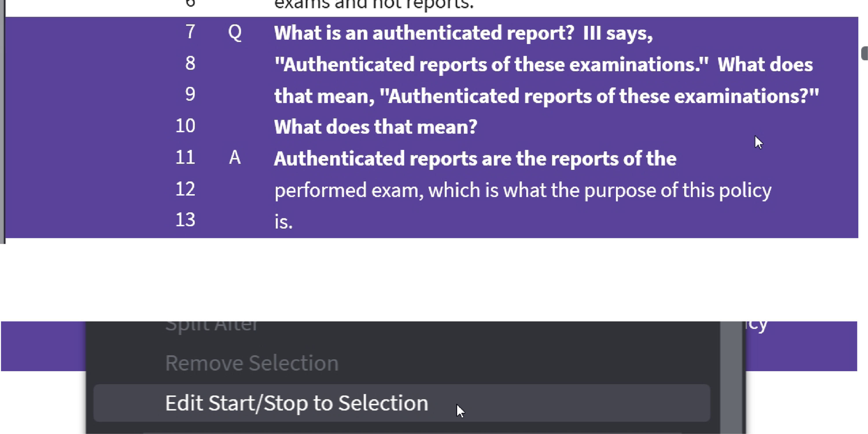Click line number 12 in the transcript

coord(185,189)
